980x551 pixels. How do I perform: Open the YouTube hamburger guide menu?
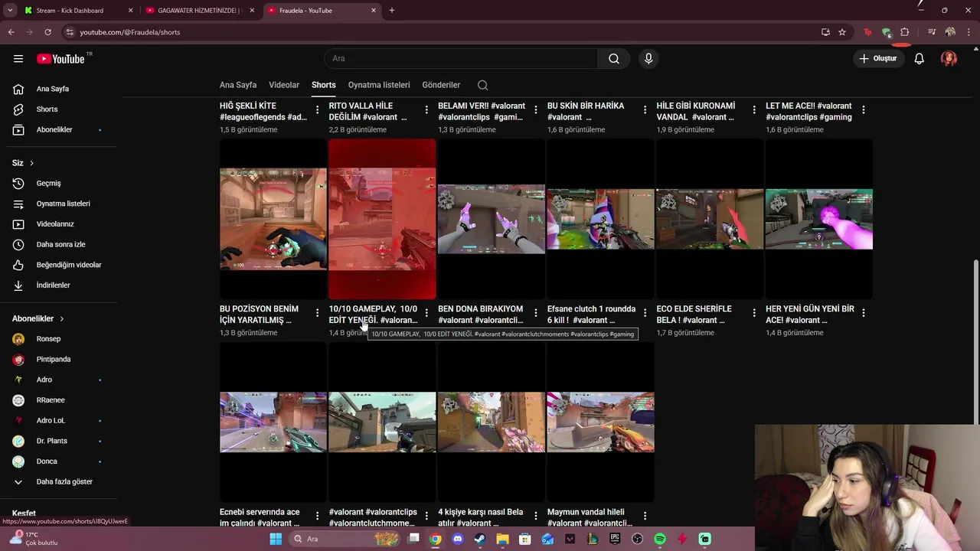point(18,58)
